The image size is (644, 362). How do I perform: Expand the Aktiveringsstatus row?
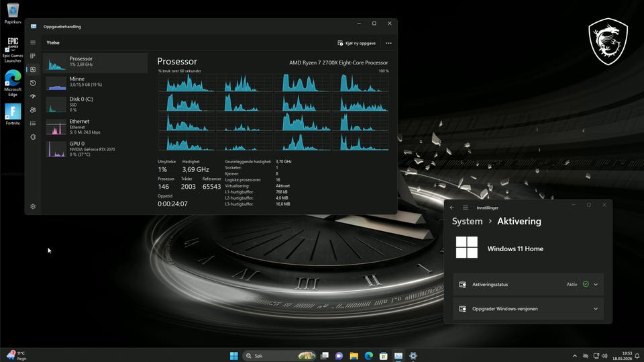[x=528, y=284]
